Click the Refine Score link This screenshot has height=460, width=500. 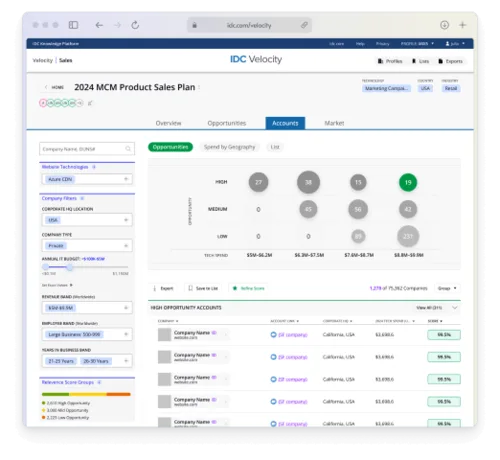pyautogui.click(x=249, y=288)
